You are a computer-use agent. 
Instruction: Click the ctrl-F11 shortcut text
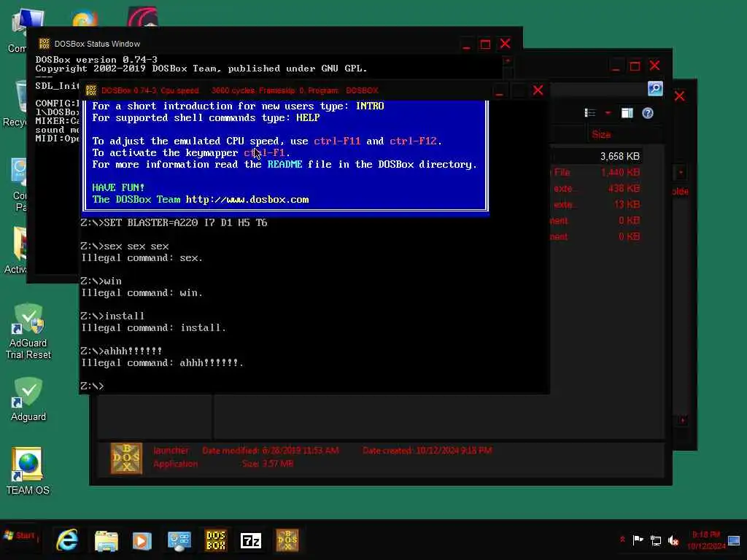[337, 141]
